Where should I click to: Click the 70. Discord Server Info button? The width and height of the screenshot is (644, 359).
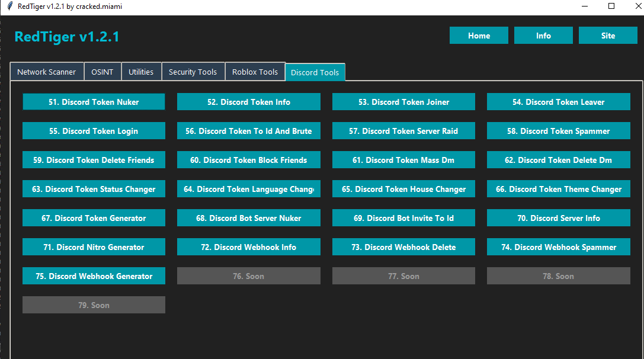(x=559, y=217)
